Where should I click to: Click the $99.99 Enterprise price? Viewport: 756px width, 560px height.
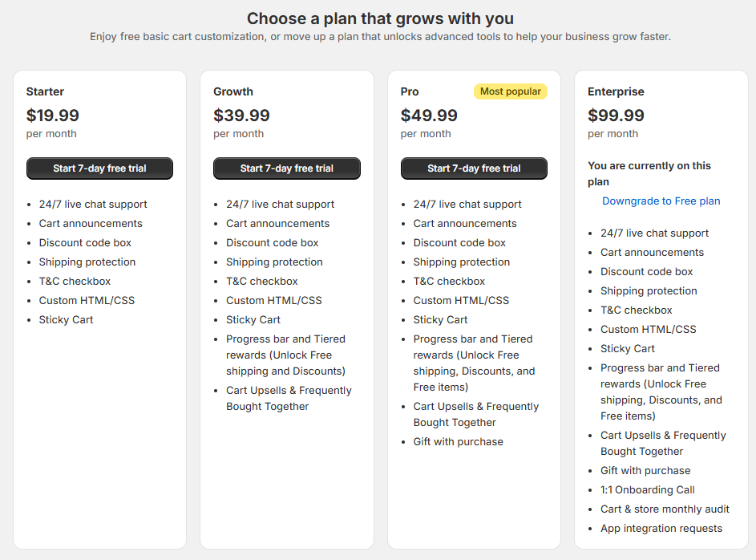(x=616, y=116)
